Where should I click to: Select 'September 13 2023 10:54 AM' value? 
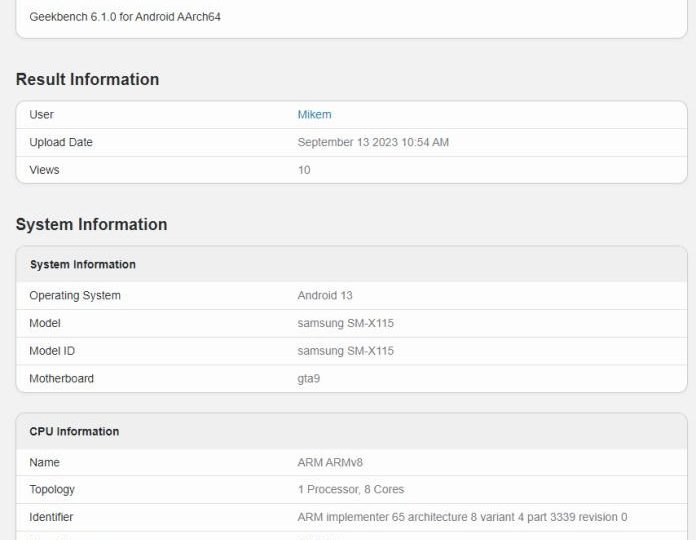tap(373, 142)
